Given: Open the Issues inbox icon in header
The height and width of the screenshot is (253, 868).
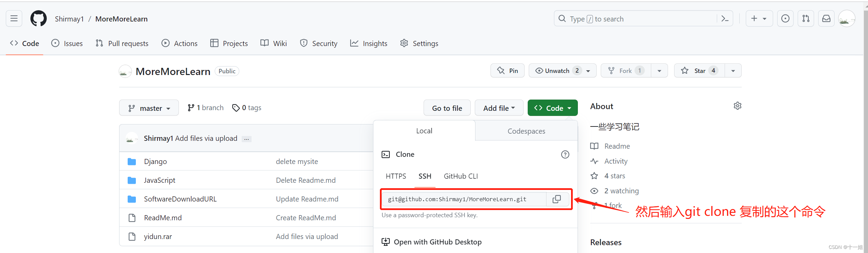Looking at the screenshot, I should (785, 18).
